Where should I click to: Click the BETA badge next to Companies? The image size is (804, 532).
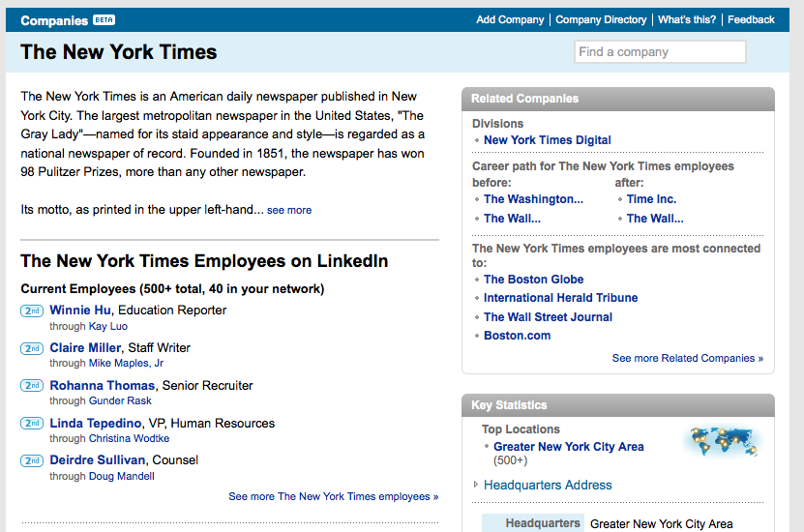coord(104,19)
